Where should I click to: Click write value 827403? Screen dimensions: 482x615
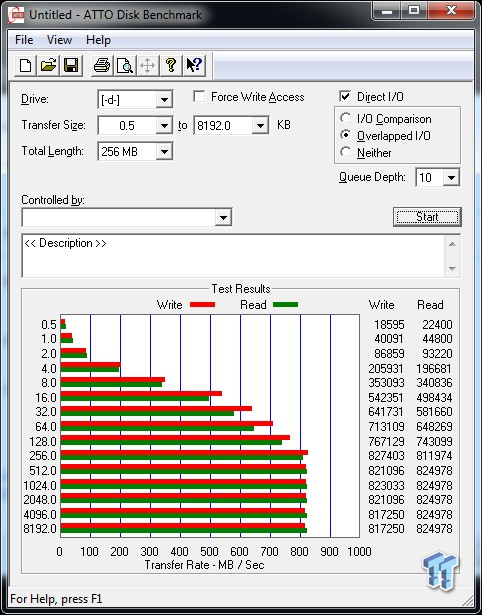386,456
